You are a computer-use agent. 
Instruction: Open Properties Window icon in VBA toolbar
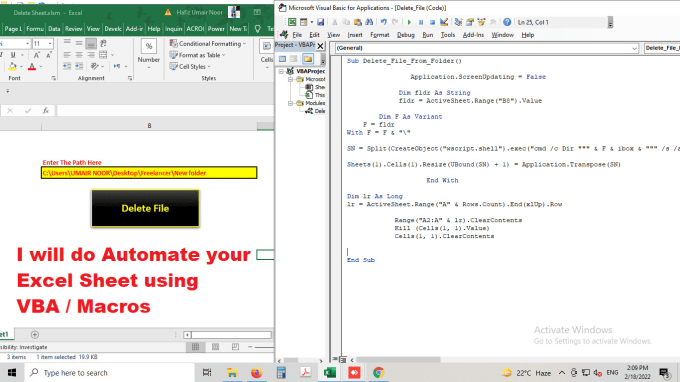pos(469,22)
